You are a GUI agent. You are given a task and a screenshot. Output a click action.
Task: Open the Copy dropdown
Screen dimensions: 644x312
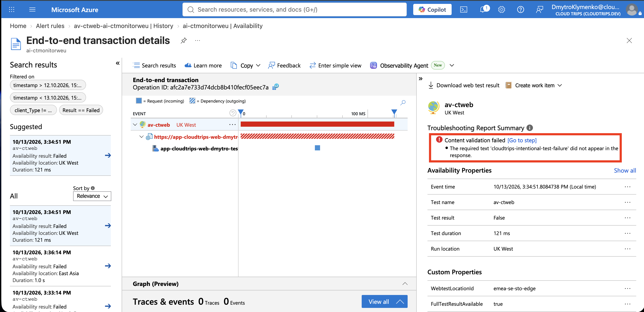coord(245,66)
